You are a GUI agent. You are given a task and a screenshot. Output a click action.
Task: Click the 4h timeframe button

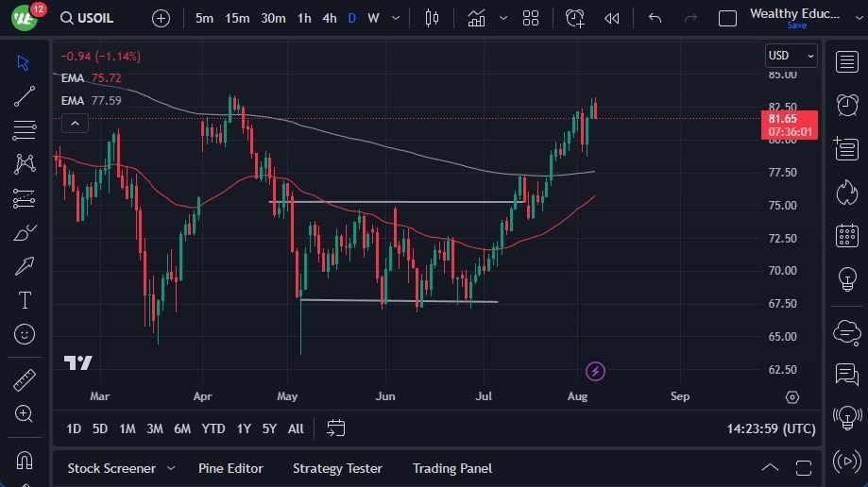(329, 18)
